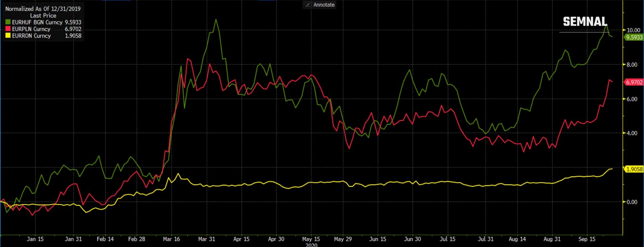This screenshot has height=247, width=644.
Task: Click the 2020 year label below the X axis
Action: 311,245
